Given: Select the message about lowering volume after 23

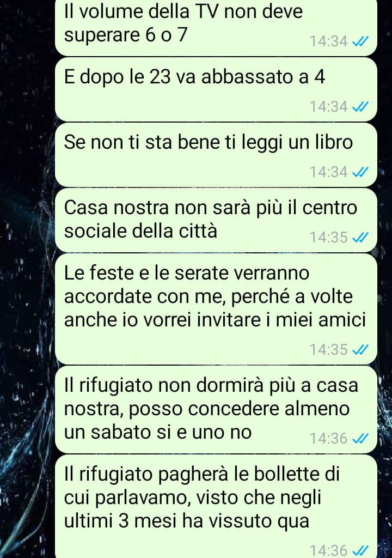Looking at the screenshot, I should pos(216,90).
